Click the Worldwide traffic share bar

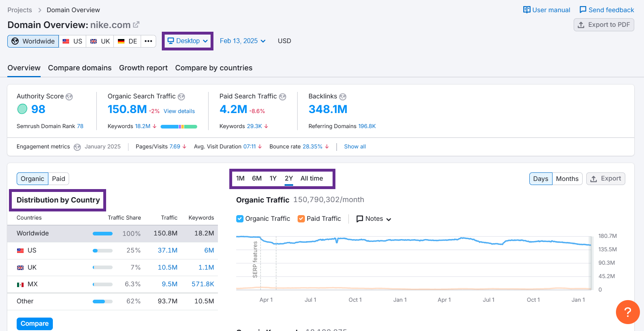coord(102,234)
